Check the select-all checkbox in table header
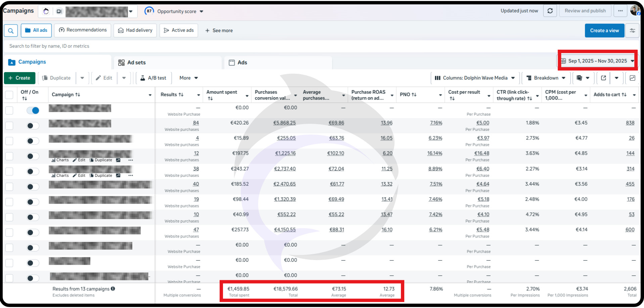The height and width of the screenshot is (308, 644). (x=9, y=95)
